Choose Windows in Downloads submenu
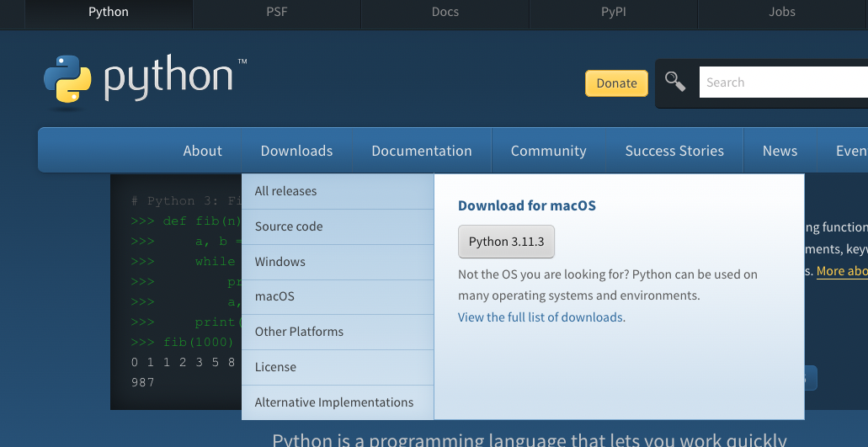This screenshot has width=868, height=447. (x=338, y=262)
